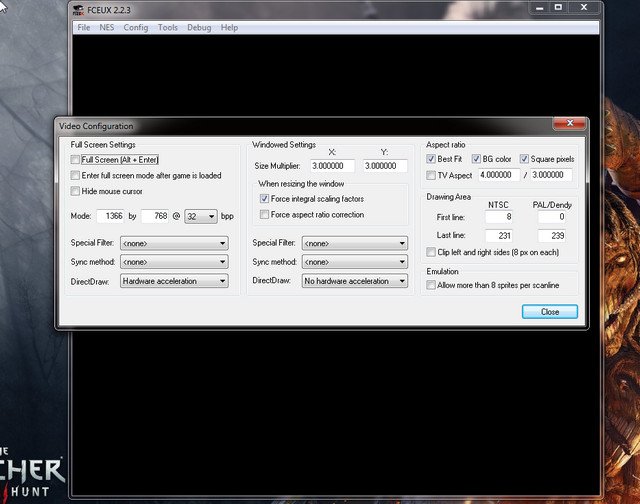Toggle the TV Aspect checkbox

click(x=431, y=175)
